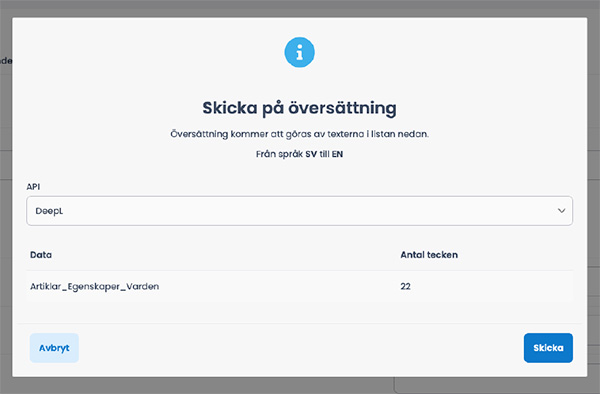
Task: Click the Översättning kommer att göras description
Action: [x=299, y=134]
